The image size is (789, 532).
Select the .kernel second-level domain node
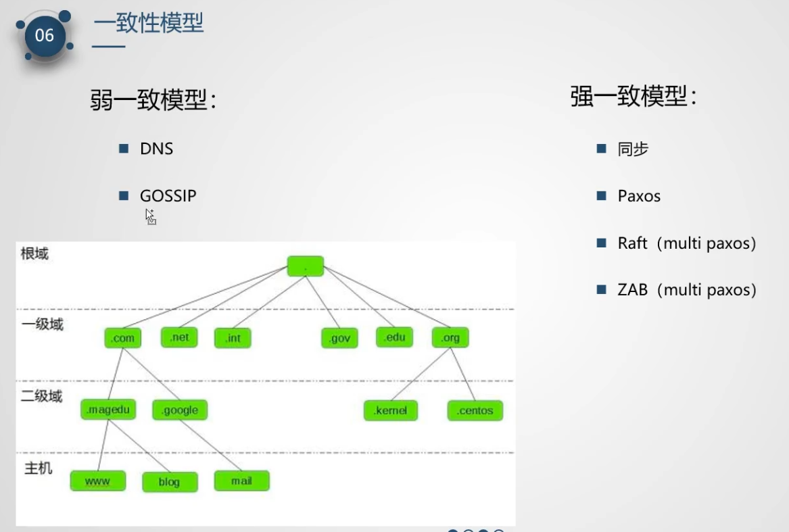(390, 410)
